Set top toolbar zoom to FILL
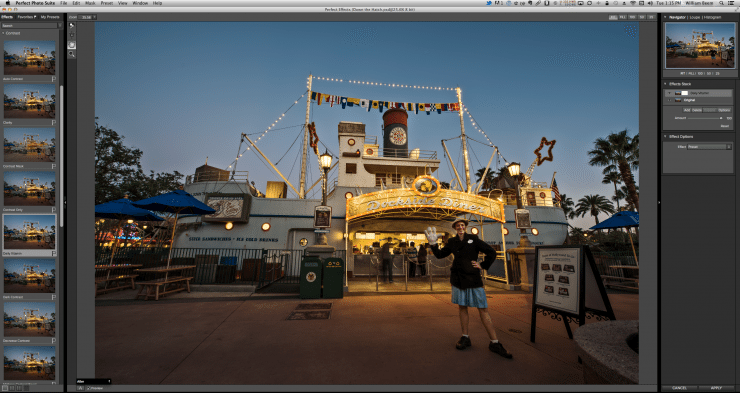The width and height of the screenshot is (740, 393). click(622, 17)
